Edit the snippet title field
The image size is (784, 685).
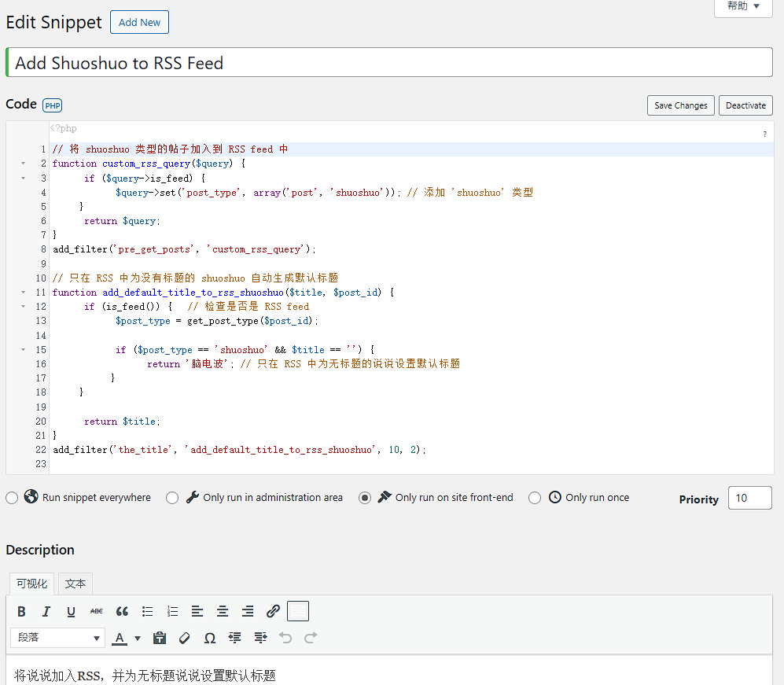pyautogui.click(x=389, y=62)
